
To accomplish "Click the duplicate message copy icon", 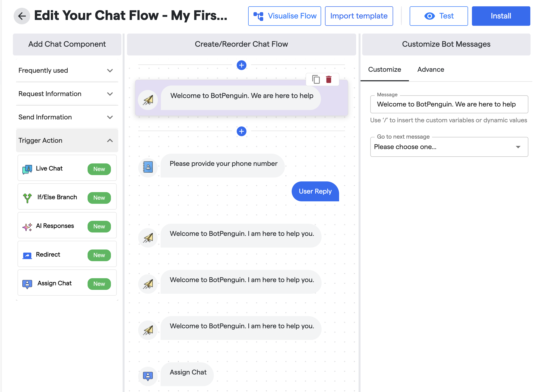I will [x=316, y=80].
